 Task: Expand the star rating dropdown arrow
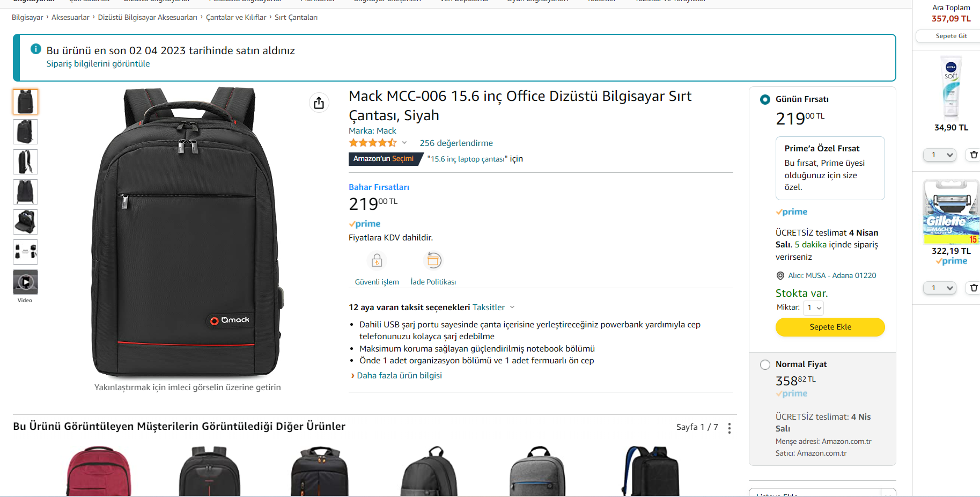pos(404,143)
